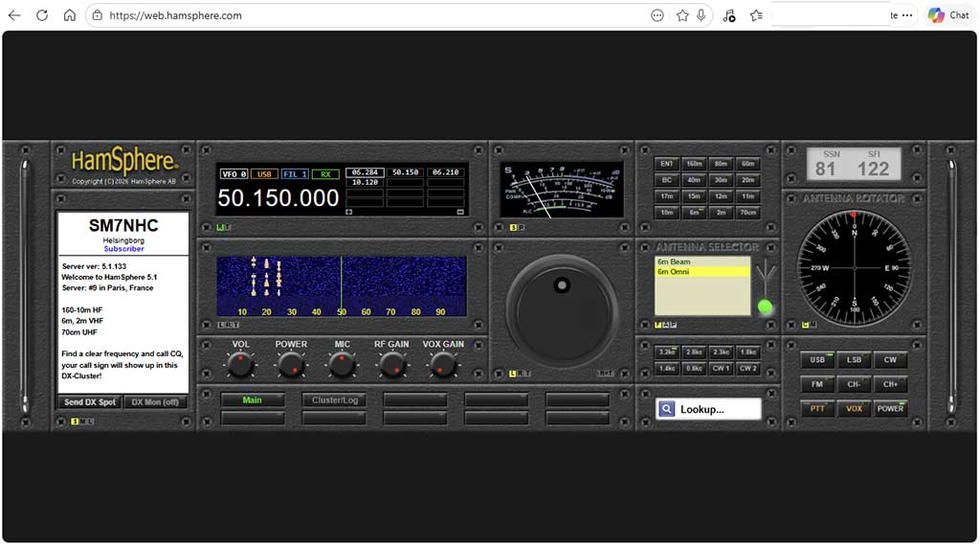Select the 17m band button
Screen dimensions: 980x544
point(667,196)
